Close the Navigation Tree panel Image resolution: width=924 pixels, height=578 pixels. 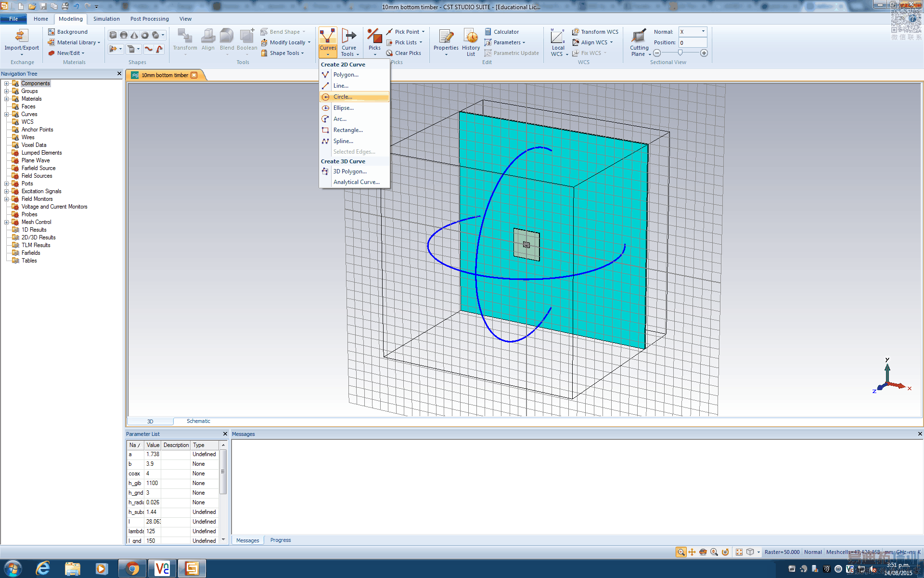tap(119, 74)
